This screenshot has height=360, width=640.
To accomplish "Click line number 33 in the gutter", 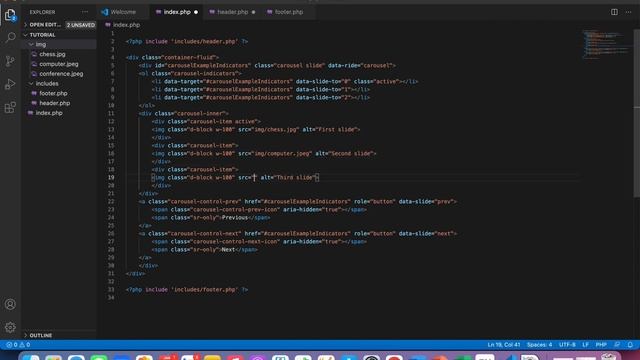I will (111, 290).
